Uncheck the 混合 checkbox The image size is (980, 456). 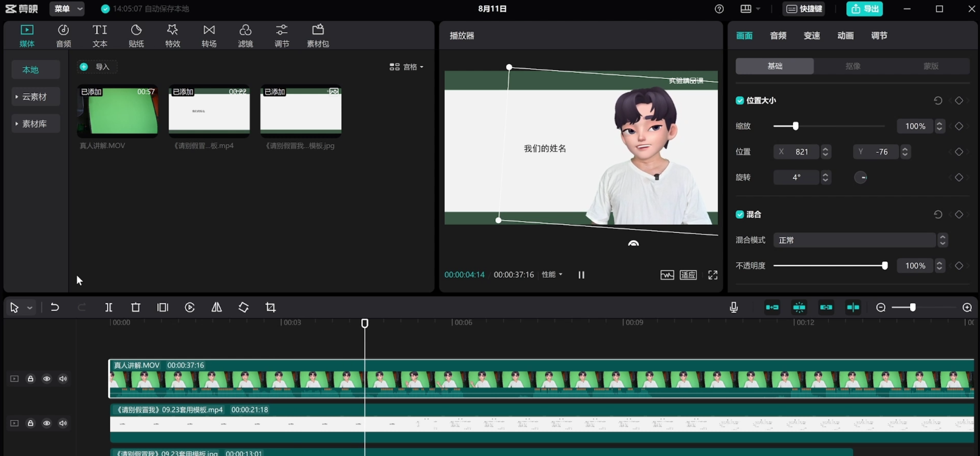(740, 214)
